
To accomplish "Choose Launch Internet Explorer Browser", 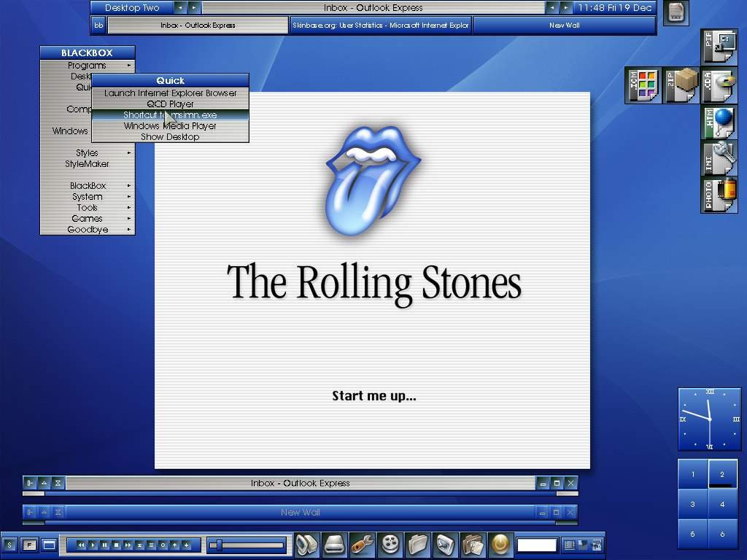I will (170, 93).
